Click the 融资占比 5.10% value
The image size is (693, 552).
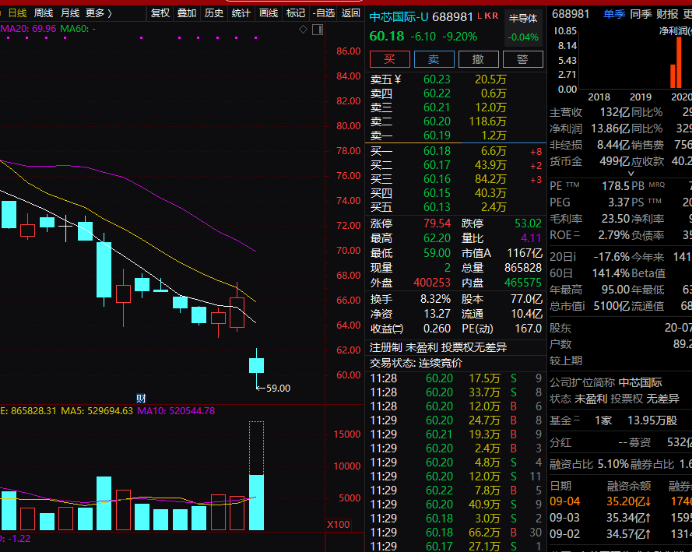point(613,464)
